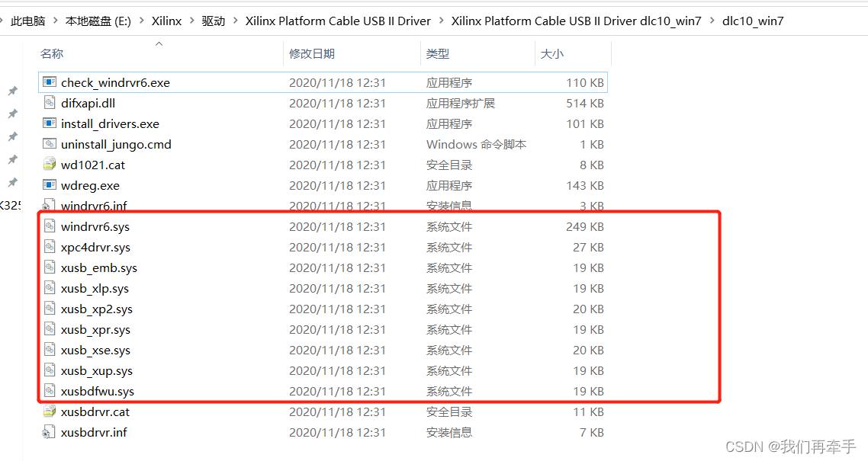The width and height of the screenshot is (868, 461).
Task: Go to Xilinx Platform Cable USB II Driver dlc10_win7 breadcrumb
Action: click(577, 21)
